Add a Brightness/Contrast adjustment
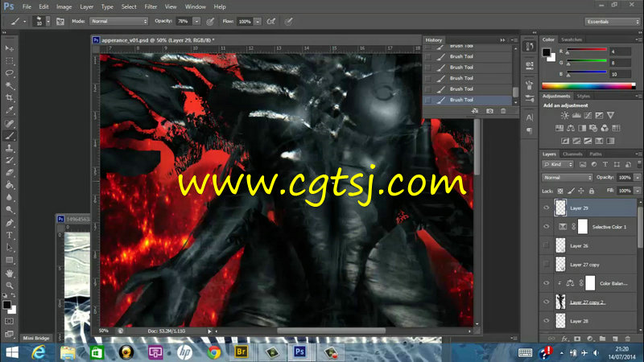The width and height of the screenshot is (644, 362). 565,115
